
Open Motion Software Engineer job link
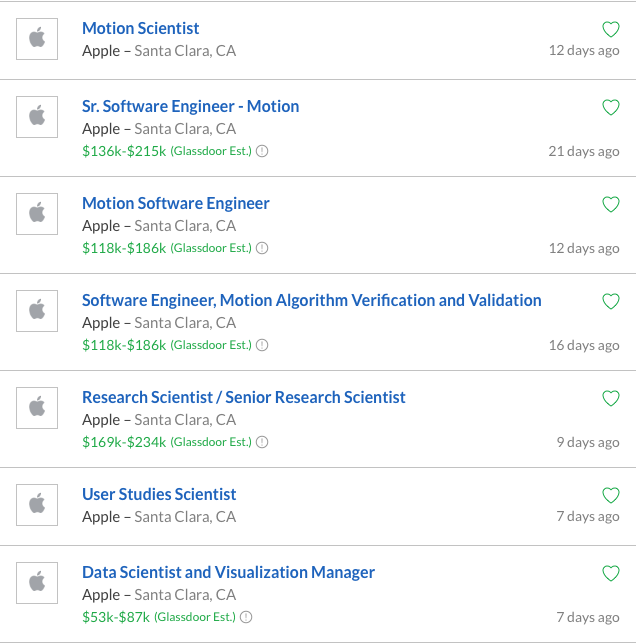(175, 204)
